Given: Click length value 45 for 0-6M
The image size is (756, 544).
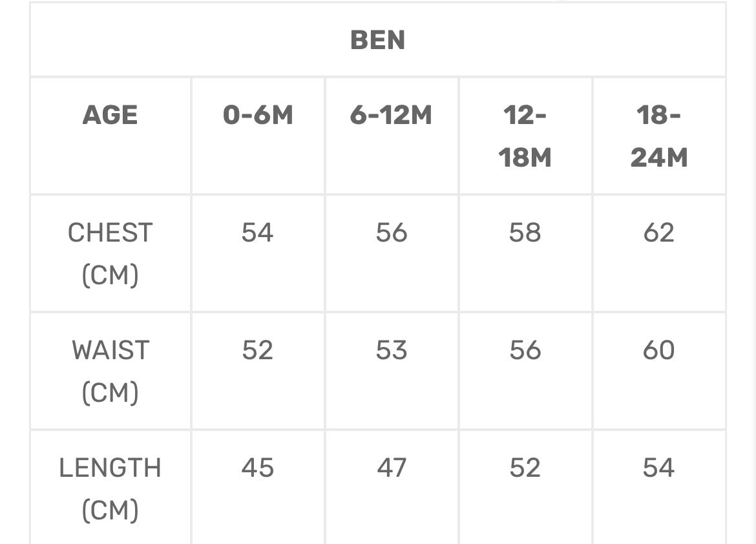Looking at the screenshot, I should coord(258,468).
